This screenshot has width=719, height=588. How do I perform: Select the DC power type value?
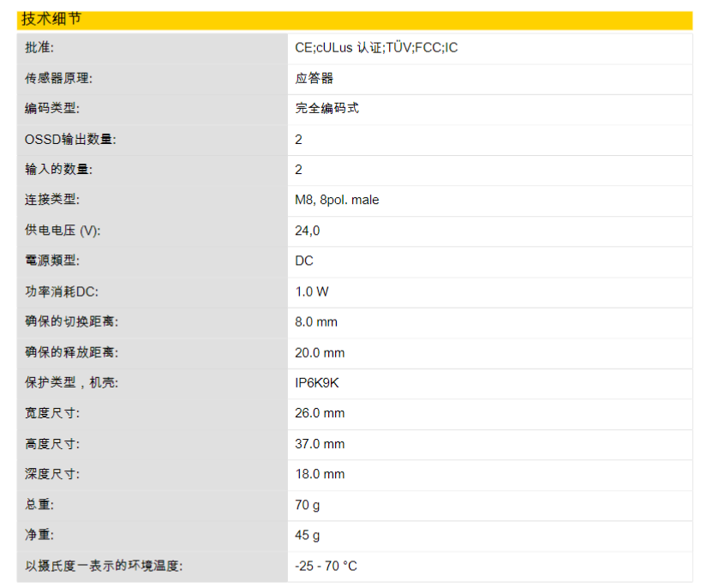pyautogui.click(x=304, y=261)
